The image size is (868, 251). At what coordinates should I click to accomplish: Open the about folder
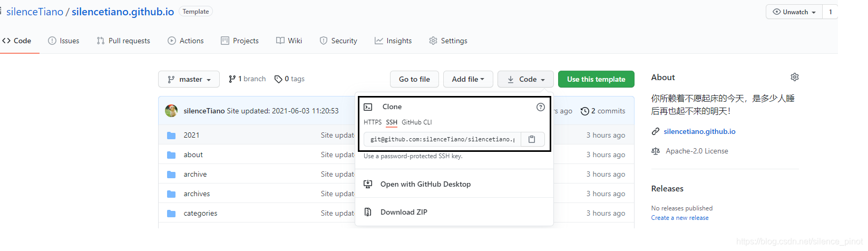(193, 155)
